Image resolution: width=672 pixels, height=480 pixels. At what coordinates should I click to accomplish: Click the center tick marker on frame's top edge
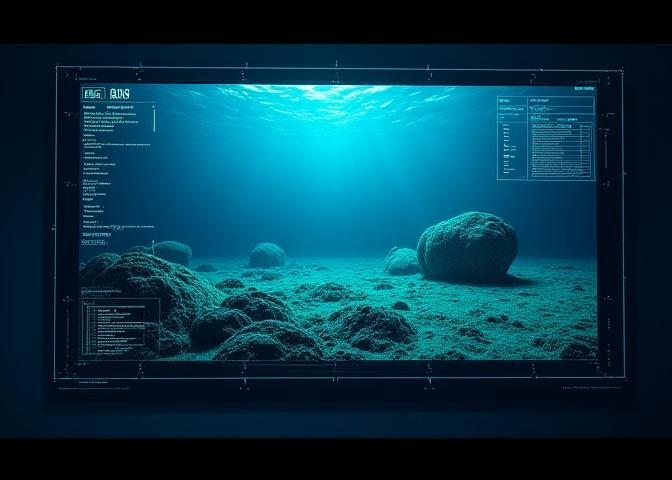(337, 69)
